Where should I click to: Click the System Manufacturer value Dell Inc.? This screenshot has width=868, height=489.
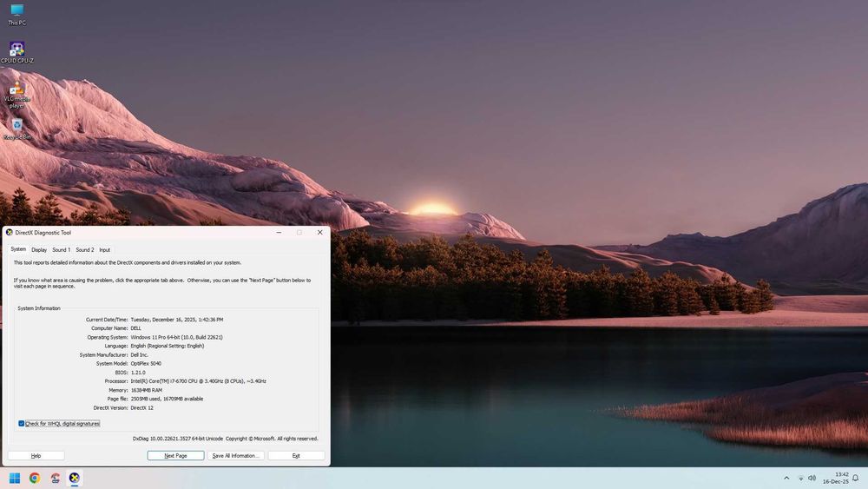pyautogui.click(x=140, y=355)
